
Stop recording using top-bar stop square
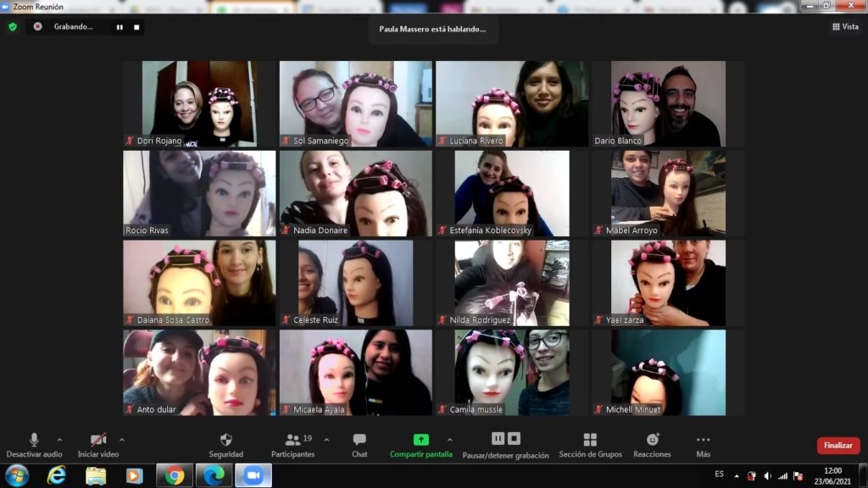[x=136, y=27]
